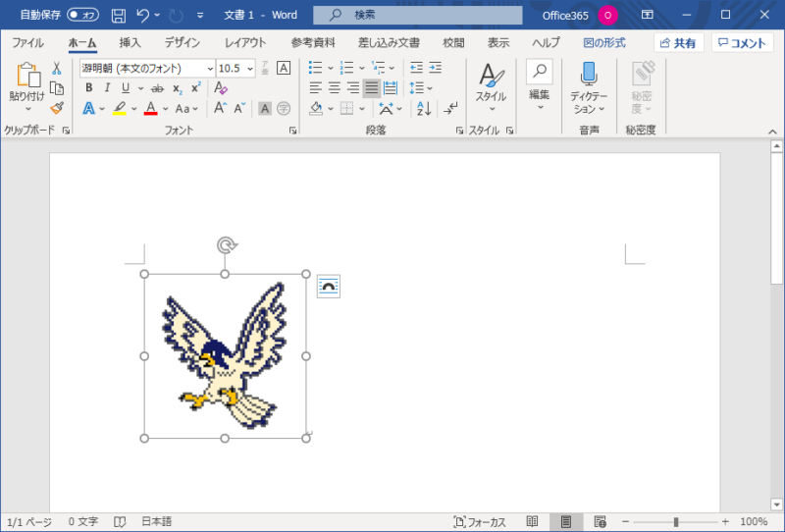Screen dimensions: 785x532
Task: Switch to the レイアウト tab
Action: [244, 43]
